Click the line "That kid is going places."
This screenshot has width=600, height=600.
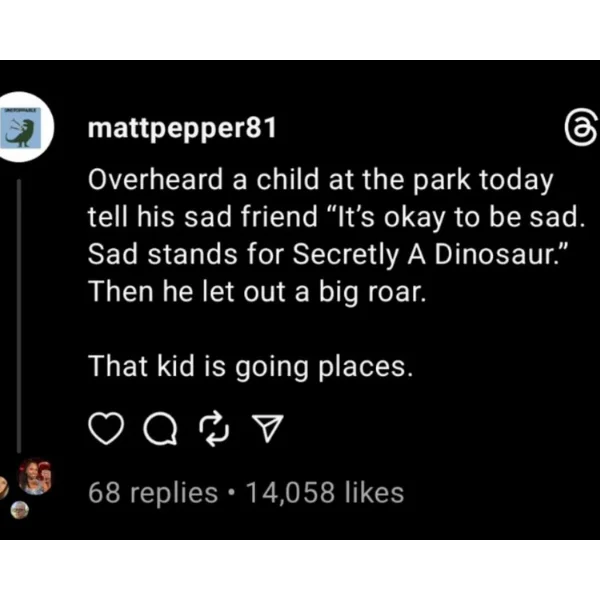point(251,367)
